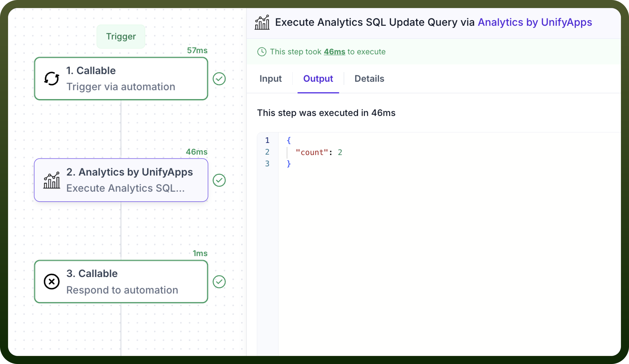Select the 3. Callable respond step card
This screenshot has height=364, width=629.
121,281
